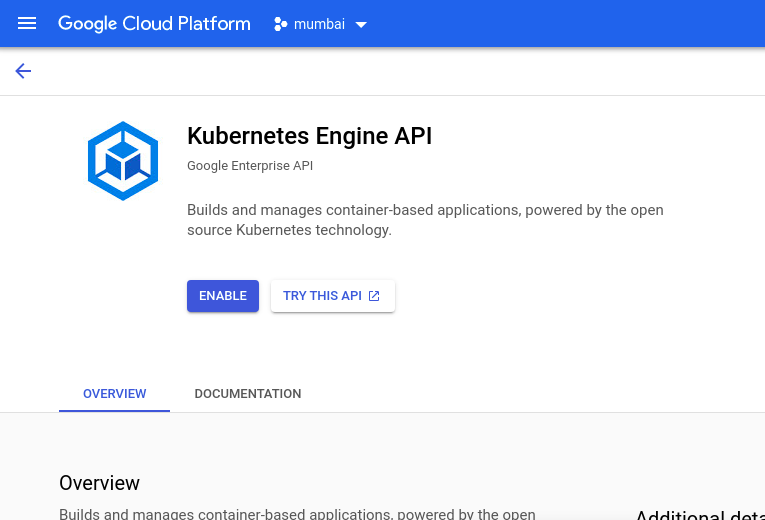Click the Google Cloud Platform logo
This screenshot has height=520, width=765.
154,23
